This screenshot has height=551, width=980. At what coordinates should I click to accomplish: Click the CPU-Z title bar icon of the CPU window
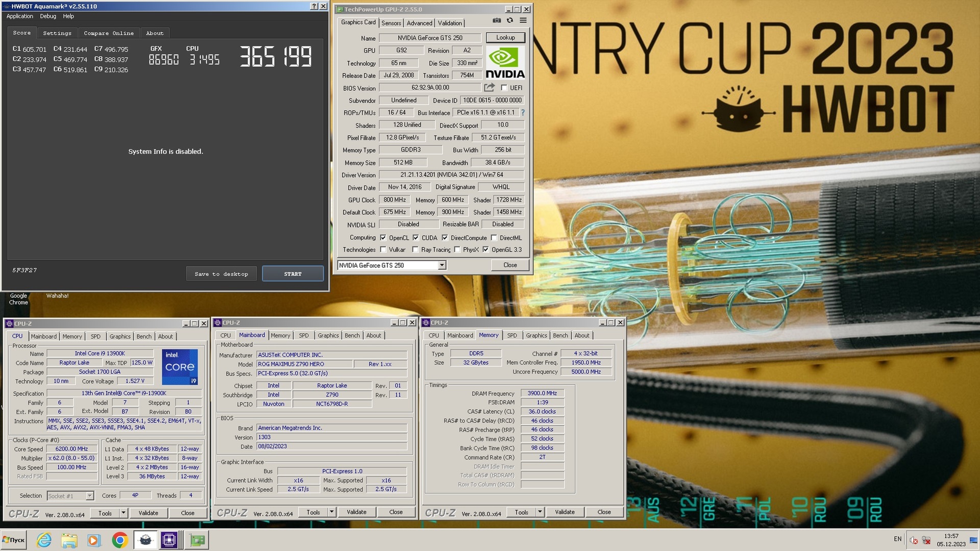click(x=9, y=323)
